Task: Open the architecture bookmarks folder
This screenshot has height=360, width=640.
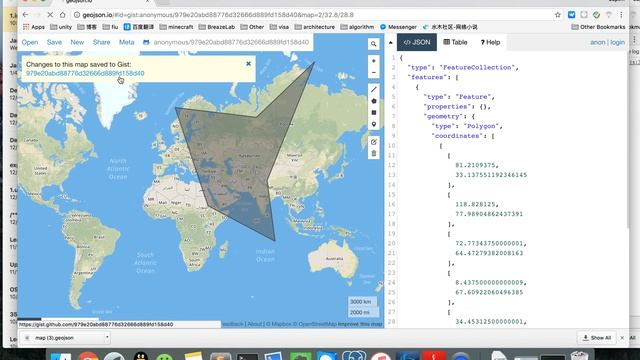Action: [315, 27]
